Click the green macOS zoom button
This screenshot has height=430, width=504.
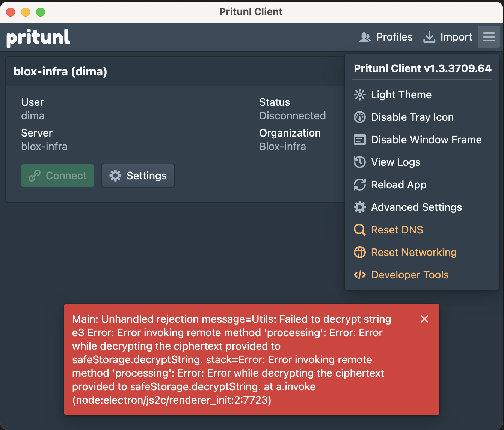(41, 12)
